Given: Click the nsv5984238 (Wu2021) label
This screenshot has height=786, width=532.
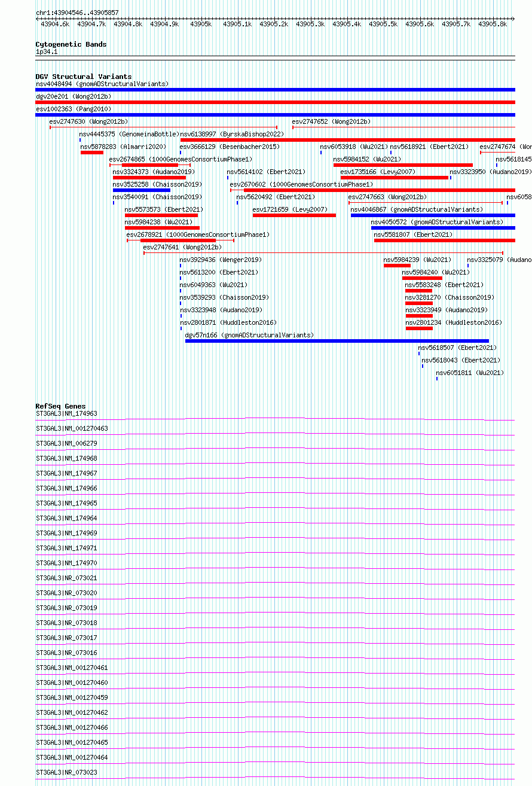Looking at the screenshot, I should 159,222.
